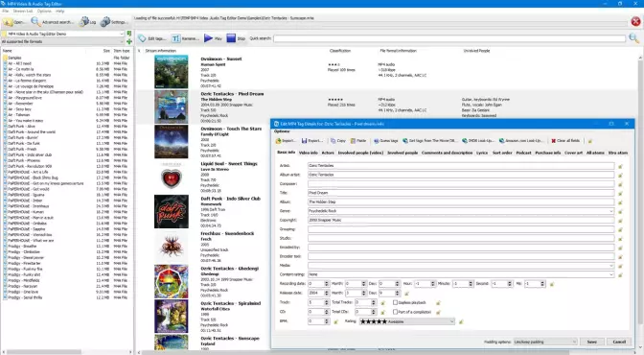Open the Log viewer icon
The height and width of the screenshot is (355, 644).
(88, 22)
